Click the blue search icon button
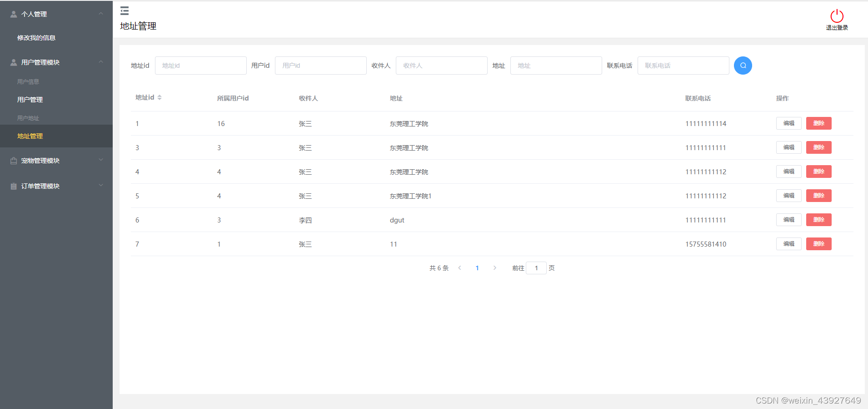Screen dimensions: 868x409 pos(743,66)
